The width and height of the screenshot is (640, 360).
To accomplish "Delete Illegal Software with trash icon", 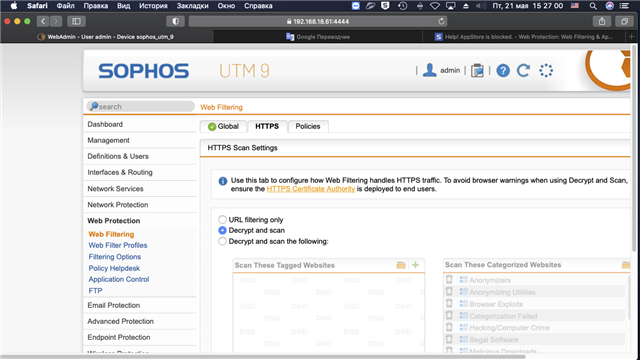I will point(449,339).
